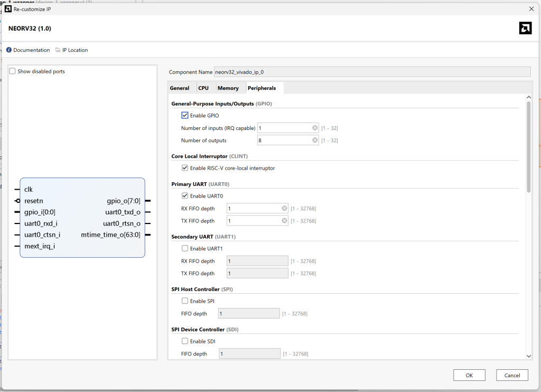
Task: Clear the Number of outputs field
Action: 315,140
